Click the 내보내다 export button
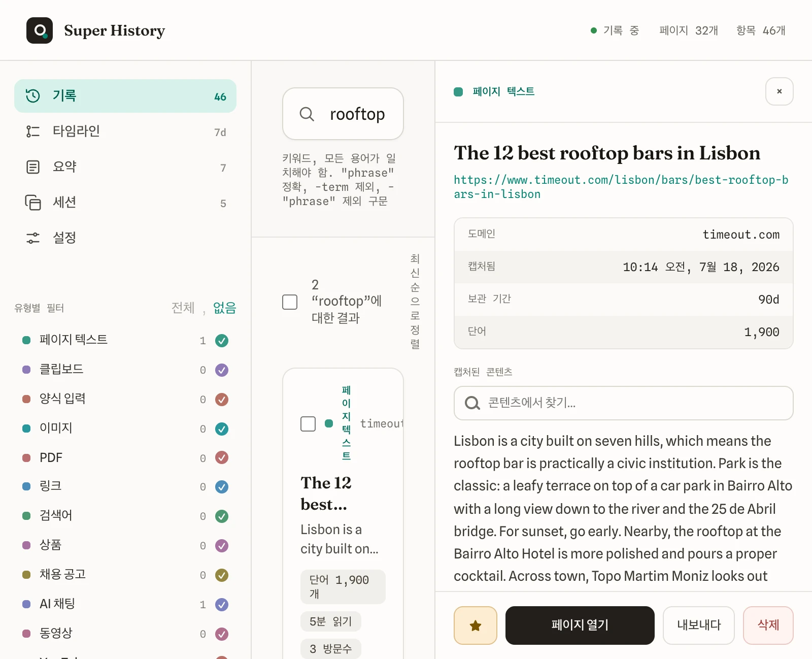 click(x=699, y=625)
